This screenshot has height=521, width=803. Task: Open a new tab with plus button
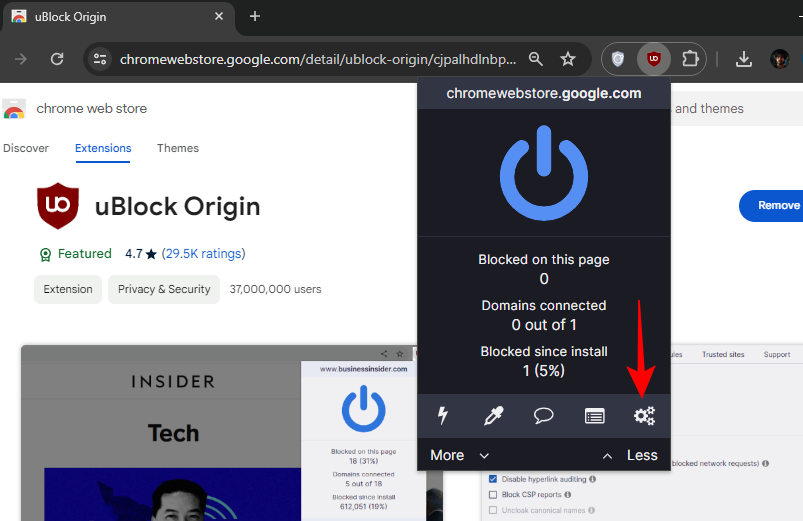coord(255,16)
